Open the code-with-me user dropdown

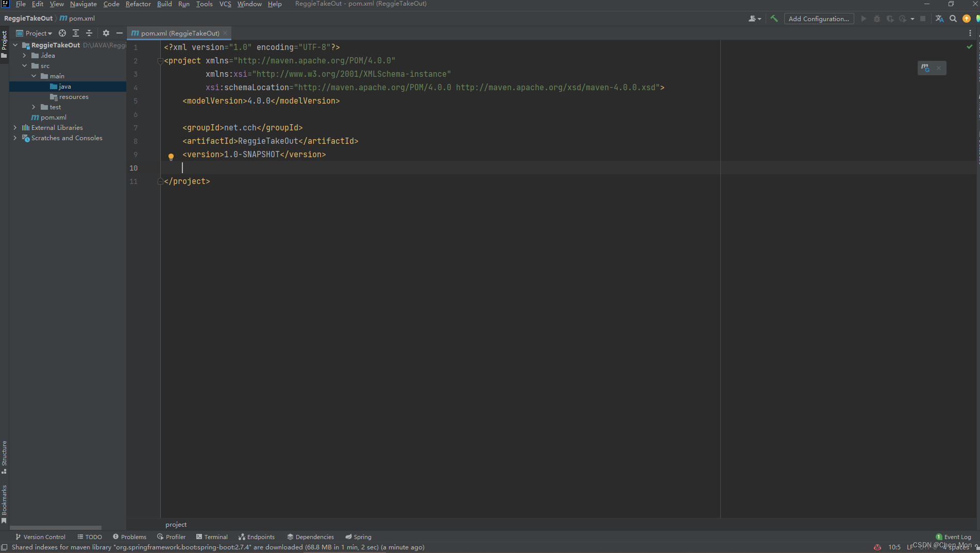[755, 19]
